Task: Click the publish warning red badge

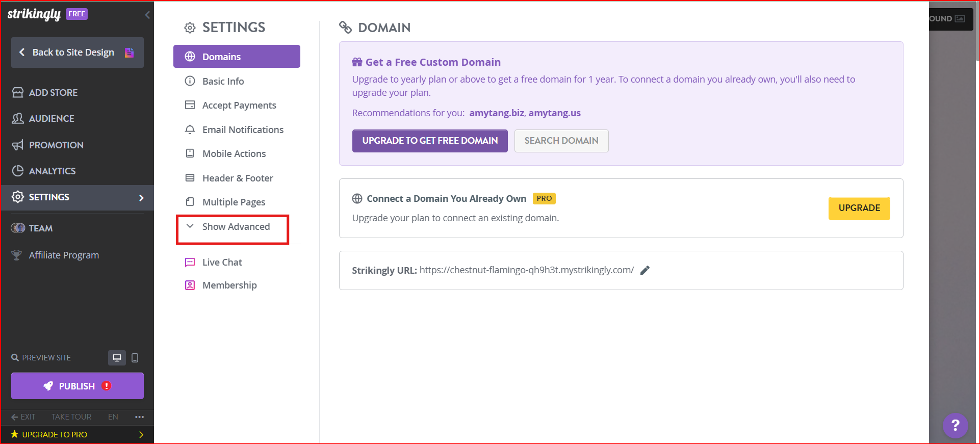Action: [x=107, y=386]
